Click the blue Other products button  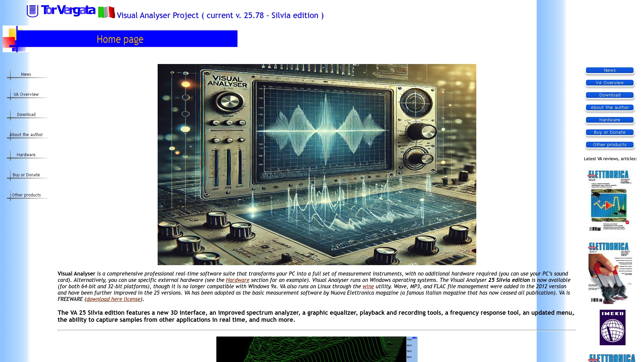tap(610, 145)
